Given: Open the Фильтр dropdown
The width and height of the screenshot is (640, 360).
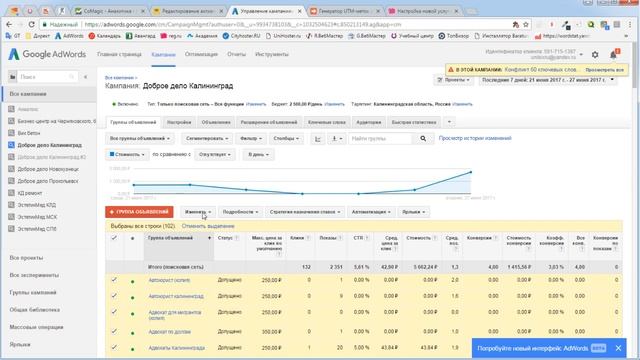Looking at the screenshot, I should 251,139.
